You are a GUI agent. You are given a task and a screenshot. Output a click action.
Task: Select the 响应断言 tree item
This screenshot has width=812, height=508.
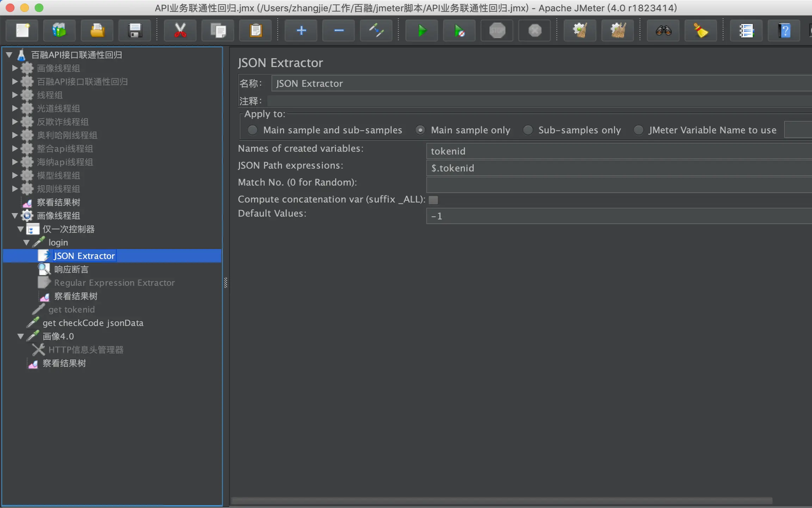[71, 270]
